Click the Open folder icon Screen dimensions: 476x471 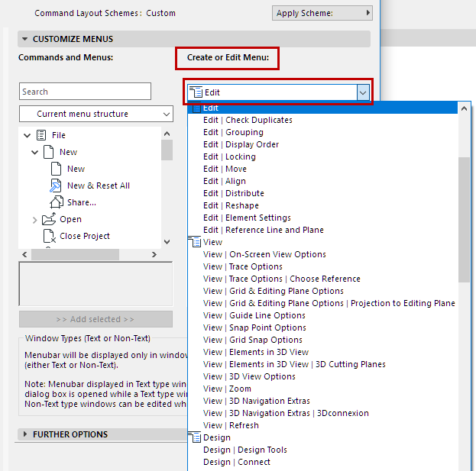(49, 219)
